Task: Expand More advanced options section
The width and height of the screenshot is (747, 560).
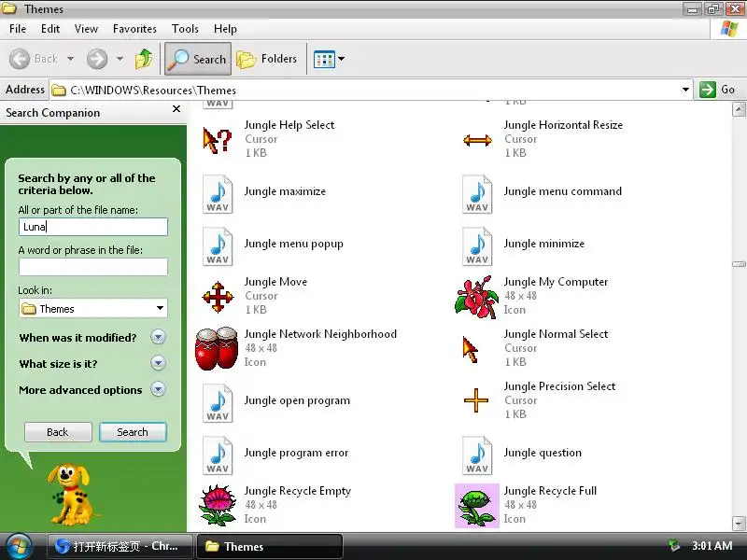Action: (x=158, y=389)
